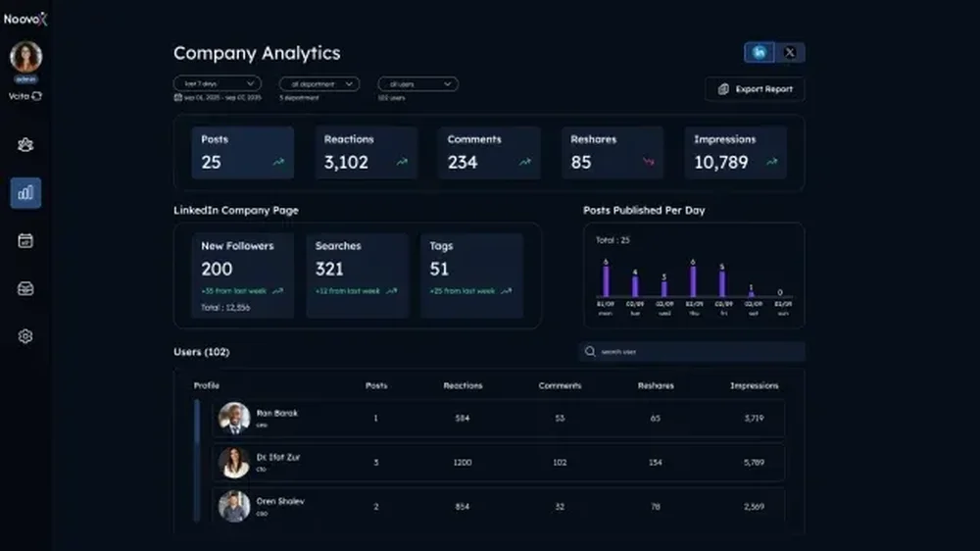980x551 pixels.
Task: Sort by the Posts column header
Action: [x=376, y=386]
